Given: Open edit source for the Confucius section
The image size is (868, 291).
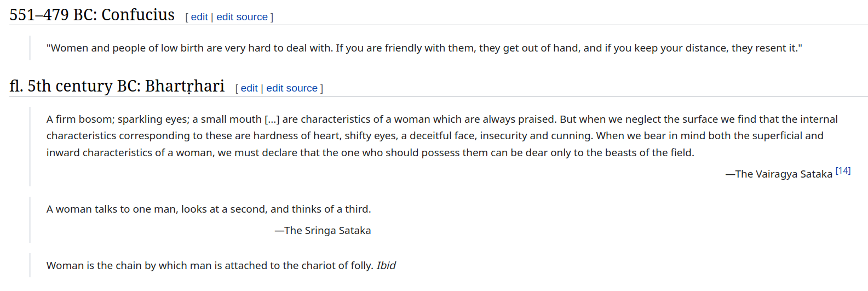Looking at the screenshot, I should pyautogui.click(x=242, y=17).
